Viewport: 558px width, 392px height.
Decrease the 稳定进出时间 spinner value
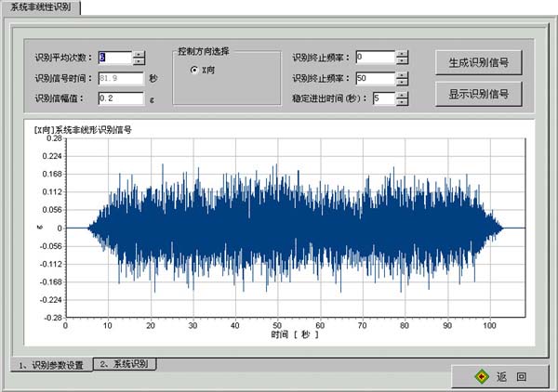pos(401,101)
